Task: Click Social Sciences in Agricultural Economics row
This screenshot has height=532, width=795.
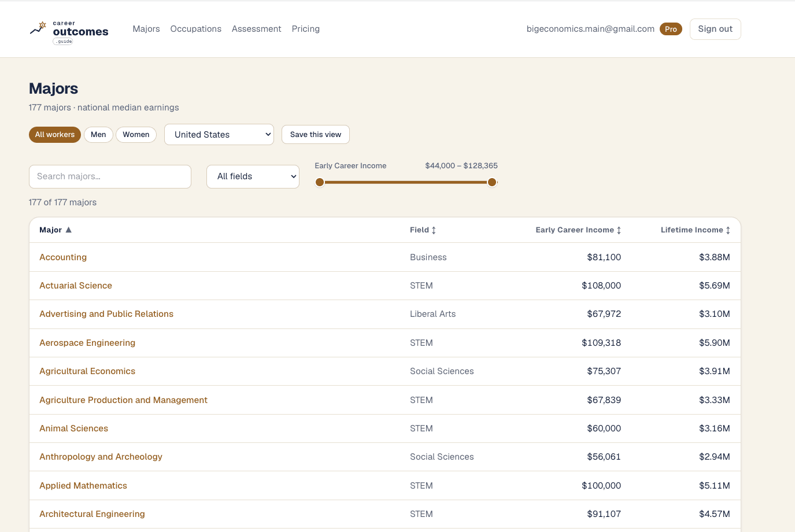Action: click(x=442, y=371)
